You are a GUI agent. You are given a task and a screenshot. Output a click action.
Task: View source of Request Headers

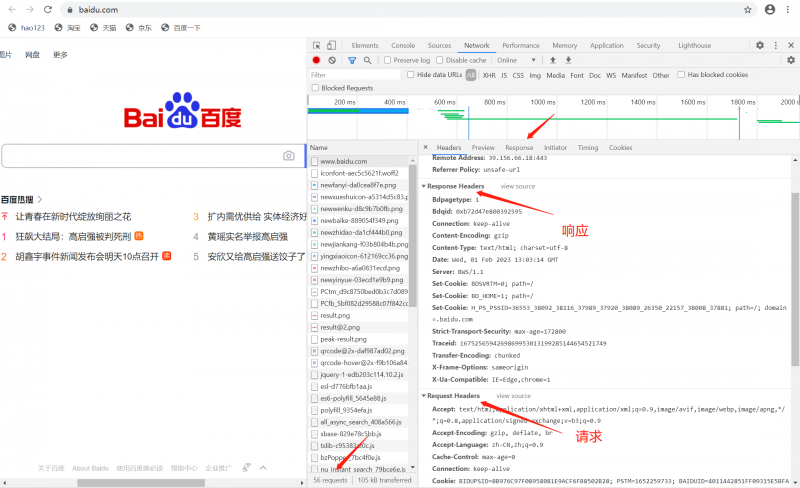click(x=513, y=396)
